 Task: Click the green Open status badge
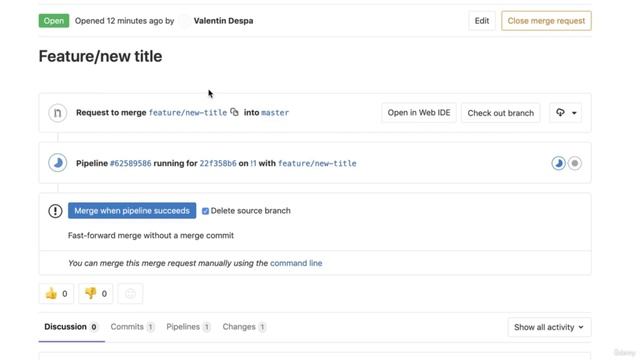point(54,21)
